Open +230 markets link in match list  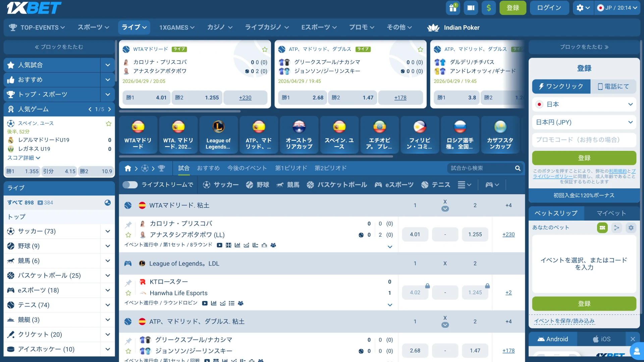tap(508, 235)
